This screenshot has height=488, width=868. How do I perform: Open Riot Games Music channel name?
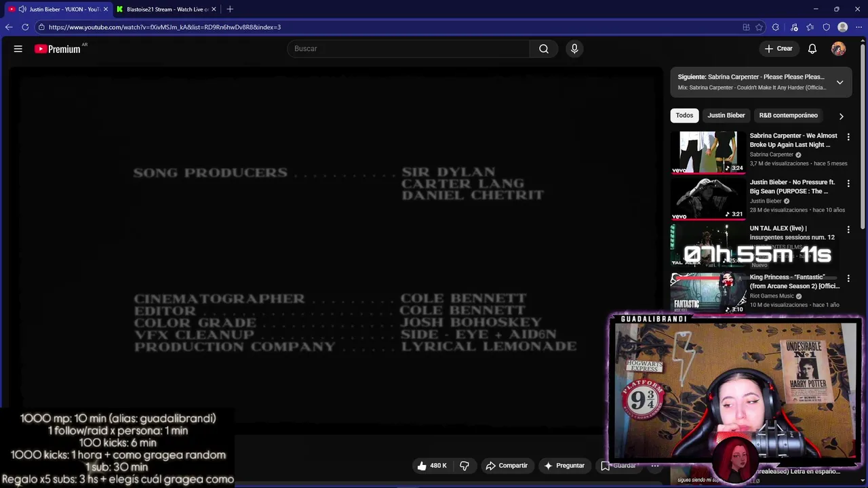772,296
